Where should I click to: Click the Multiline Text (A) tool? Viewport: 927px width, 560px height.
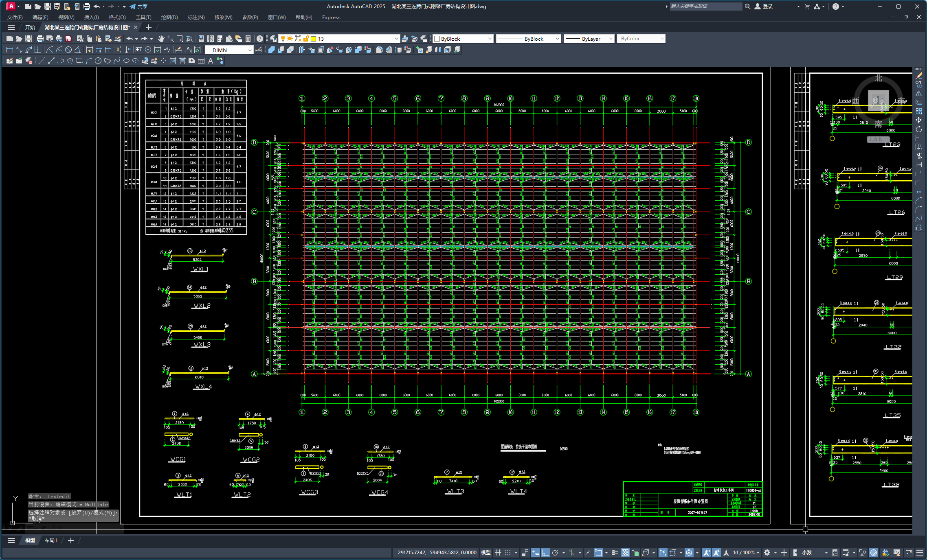[x=211, y=61]
